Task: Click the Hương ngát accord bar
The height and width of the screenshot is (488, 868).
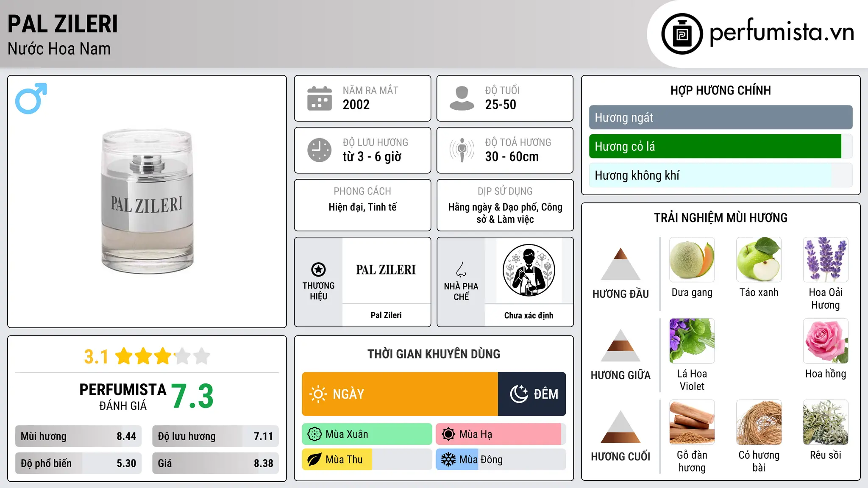Action: (x=721, y=117)
